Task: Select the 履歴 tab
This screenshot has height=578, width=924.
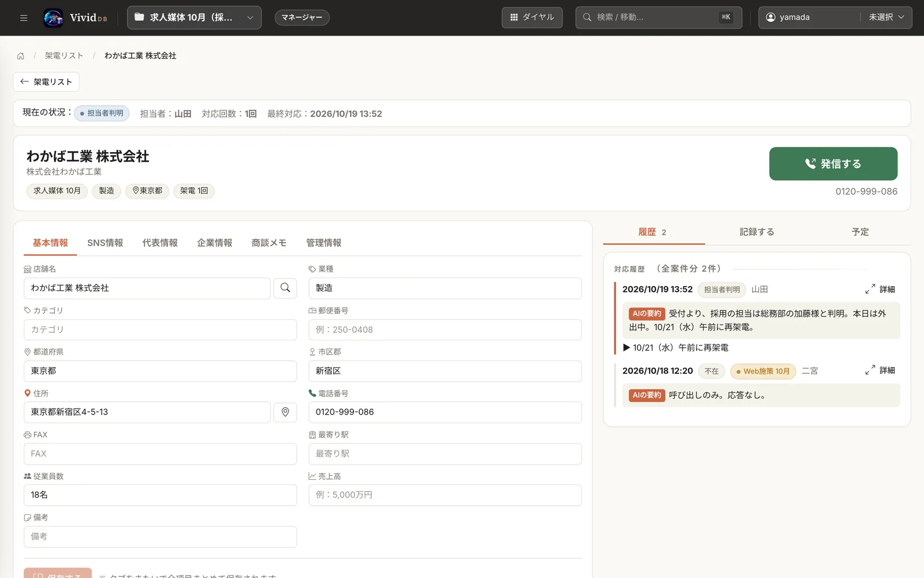Action: pyautogui.click(x=654, y=232)
